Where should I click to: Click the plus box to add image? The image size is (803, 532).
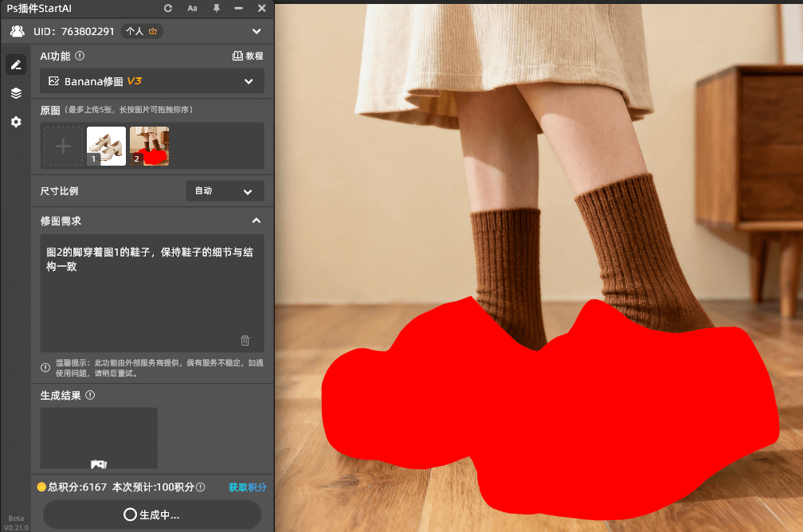coord(63,147)
